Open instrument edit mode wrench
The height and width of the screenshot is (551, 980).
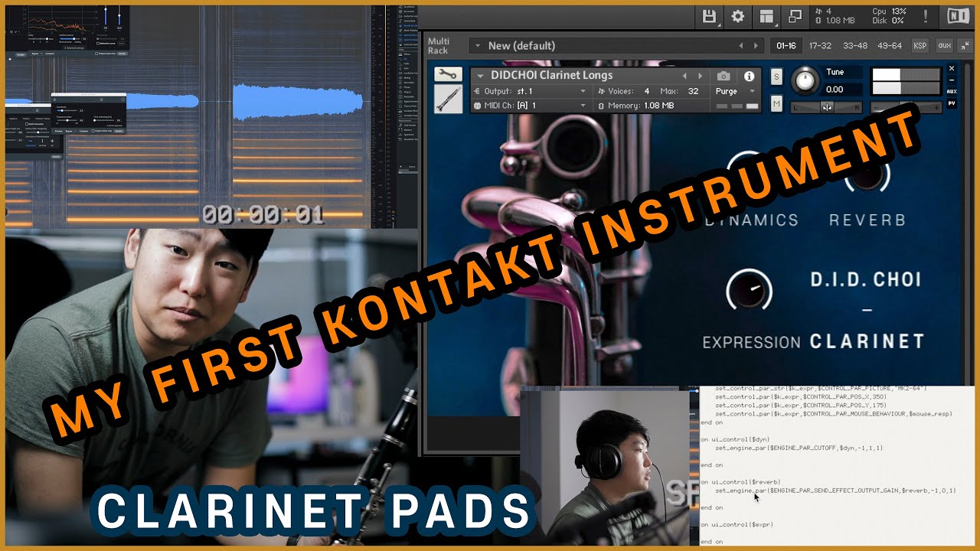point(449,75)
